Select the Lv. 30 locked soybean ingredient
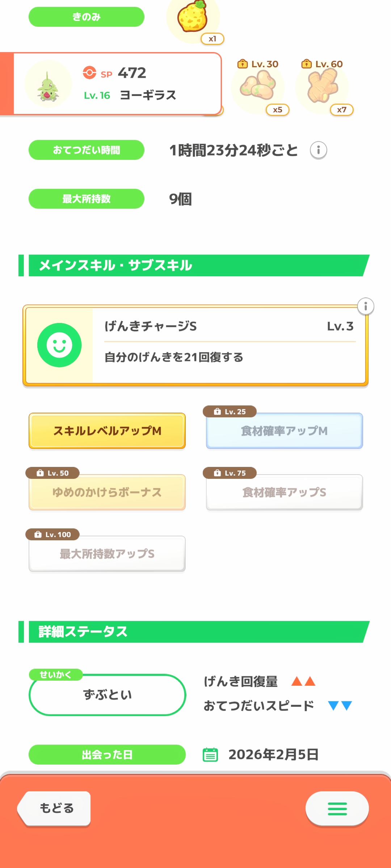The height and width of the screenshot is (868, 391). 258,87
